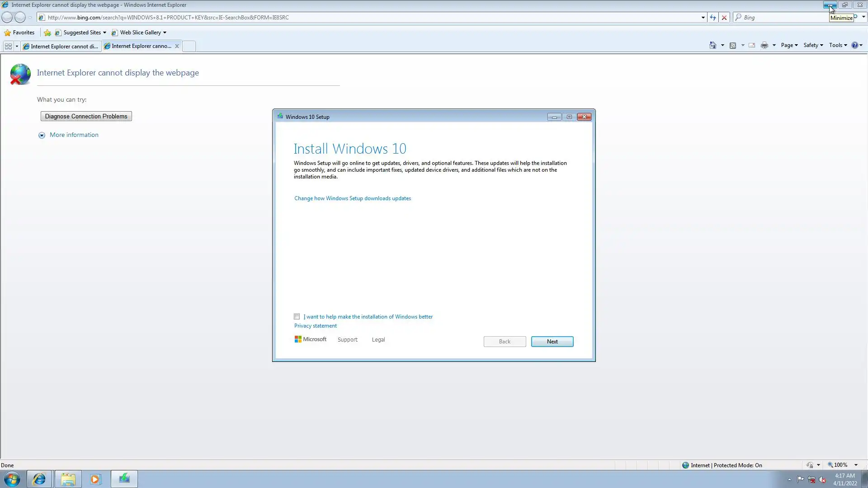Screen dimensions: 868x488
Task: Click the red Stop loading icon
Action: (x=724, y=18)
